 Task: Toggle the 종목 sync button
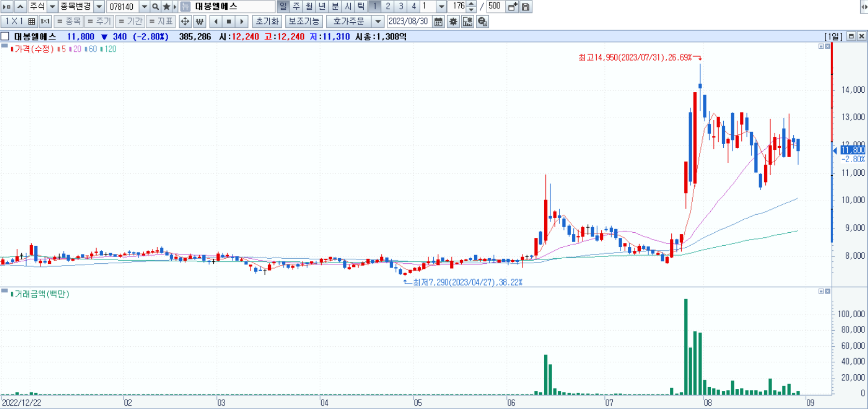[68, 21]
